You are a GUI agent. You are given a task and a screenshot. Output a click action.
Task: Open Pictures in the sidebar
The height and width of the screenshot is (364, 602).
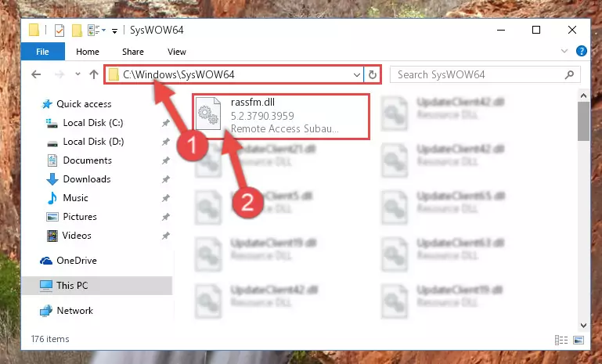point(80,217)
